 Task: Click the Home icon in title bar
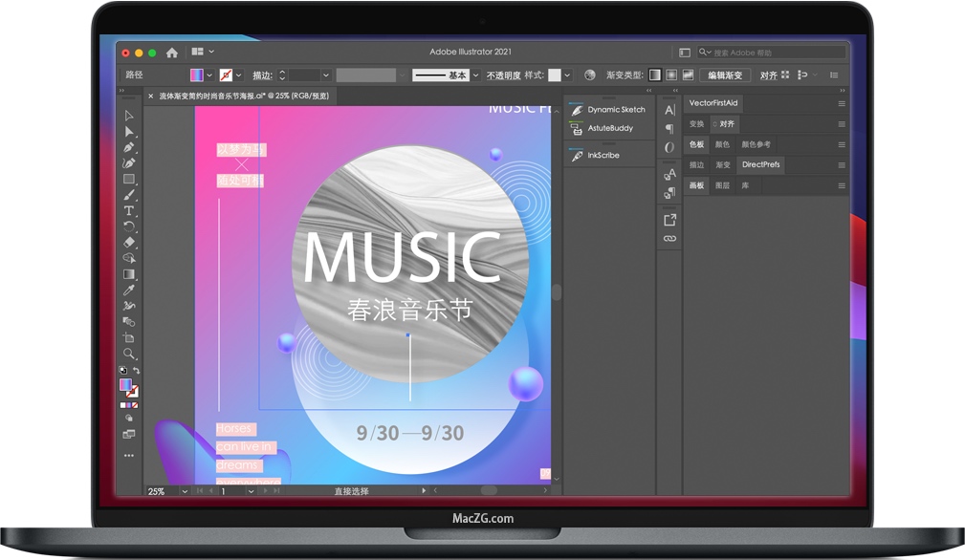[172, 53]
